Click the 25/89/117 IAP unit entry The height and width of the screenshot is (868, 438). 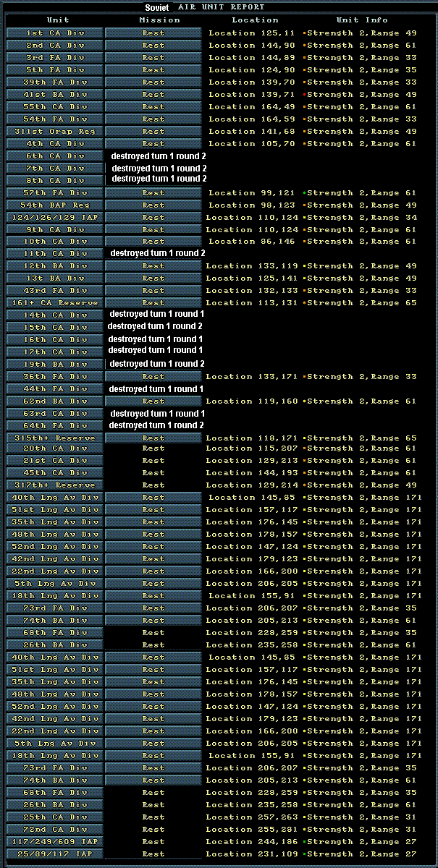coord(55,854)
